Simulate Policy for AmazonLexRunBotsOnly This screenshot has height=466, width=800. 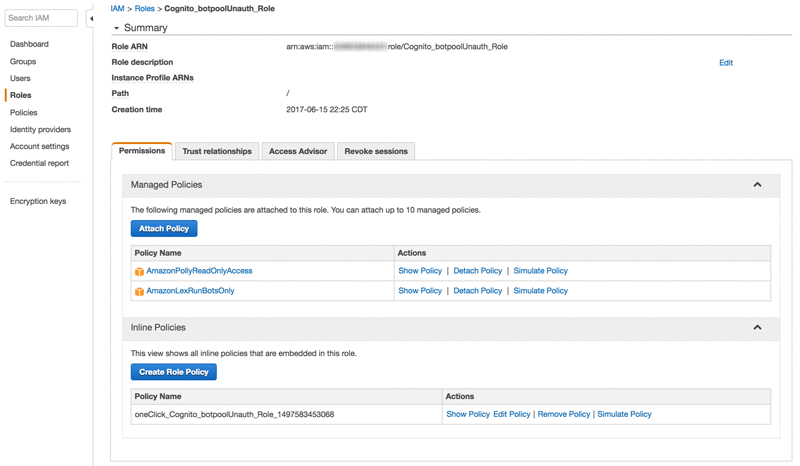(540, 291)
